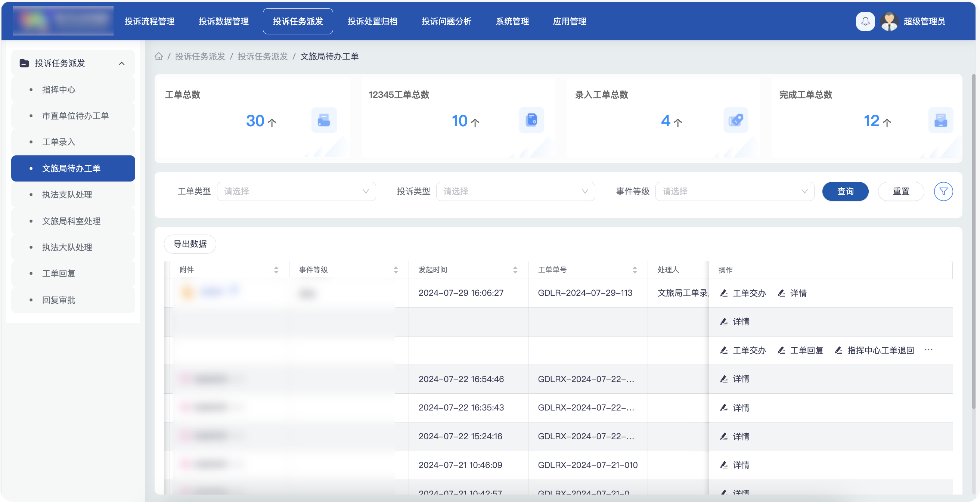Collapse the 投诉任务派发 sidebar group
Viewport: 980px width, 502px height.
point(122,63)
